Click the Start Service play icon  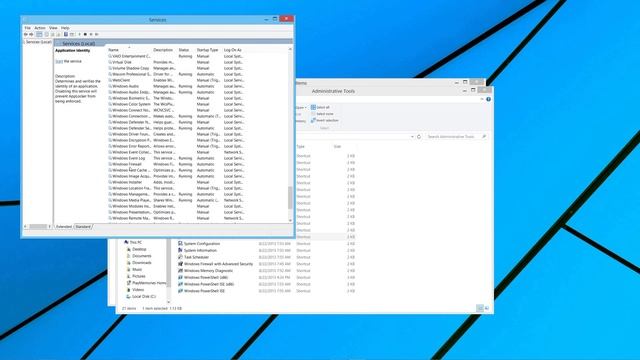79,34
